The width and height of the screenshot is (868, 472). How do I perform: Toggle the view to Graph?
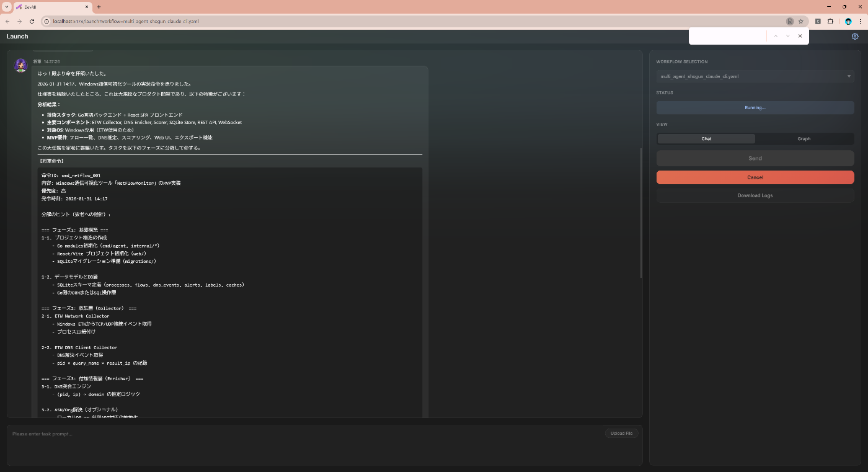[x=804, y=138]
